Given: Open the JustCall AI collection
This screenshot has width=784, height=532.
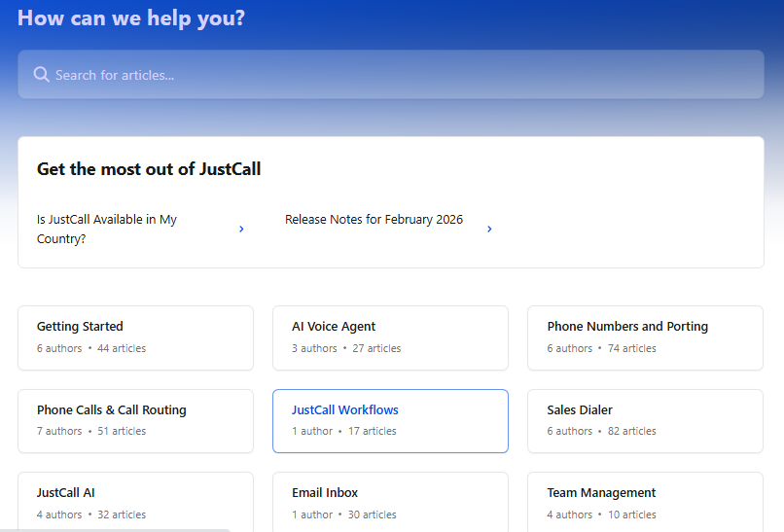Looking at the screenshot, I should point(135,502).
